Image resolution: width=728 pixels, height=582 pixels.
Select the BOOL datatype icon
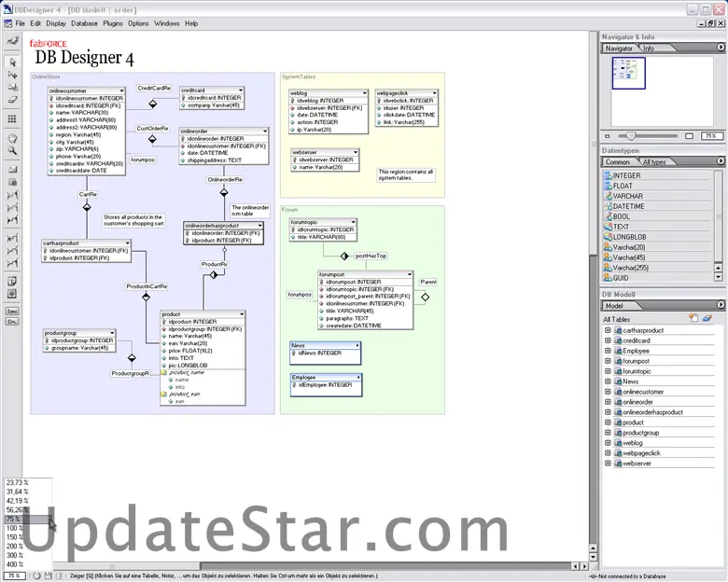[x=608, y=216]
